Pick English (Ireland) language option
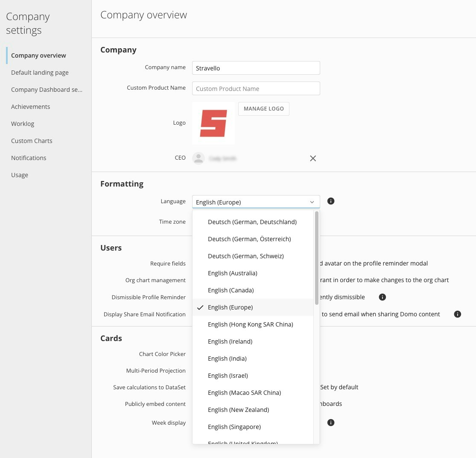The image size is (476, 458). tap(253, 341)
